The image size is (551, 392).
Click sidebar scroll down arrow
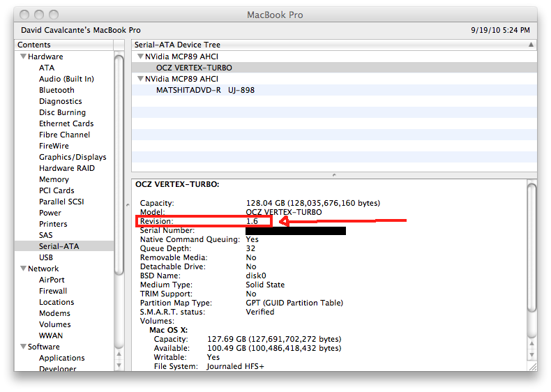(119, 365)
